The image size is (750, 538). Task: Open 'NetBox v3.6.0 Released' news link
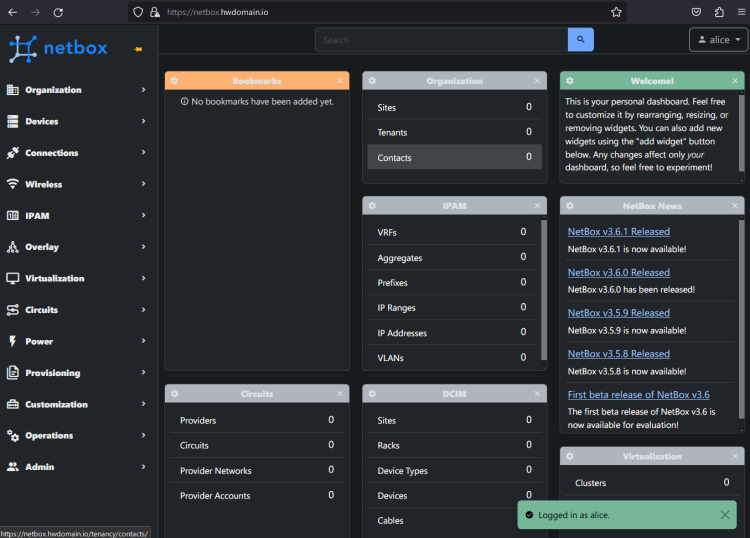(618, 273)
